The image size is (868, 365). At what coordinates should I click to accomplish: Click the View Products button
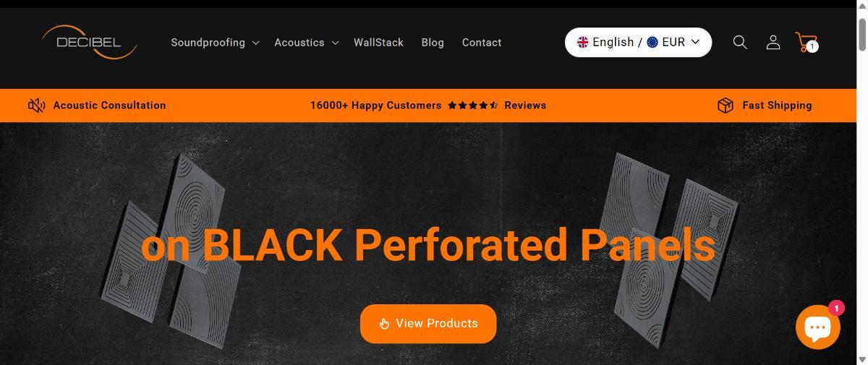tap(428, 324)
